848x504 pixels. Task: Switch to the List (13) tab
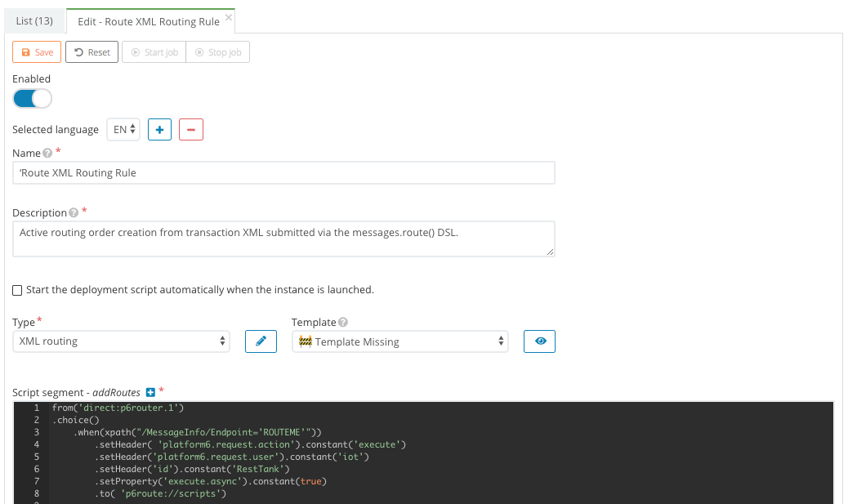33,20
